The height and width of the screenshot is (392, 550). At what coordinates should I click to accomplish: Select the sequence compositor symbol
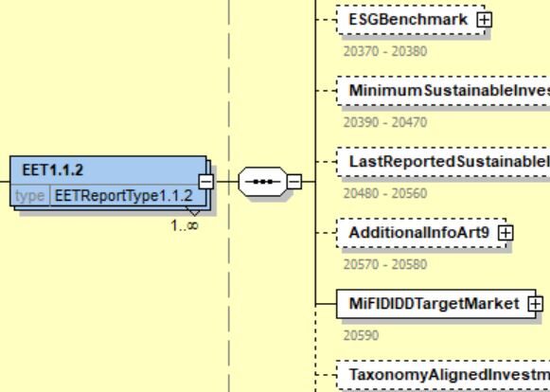263,182
